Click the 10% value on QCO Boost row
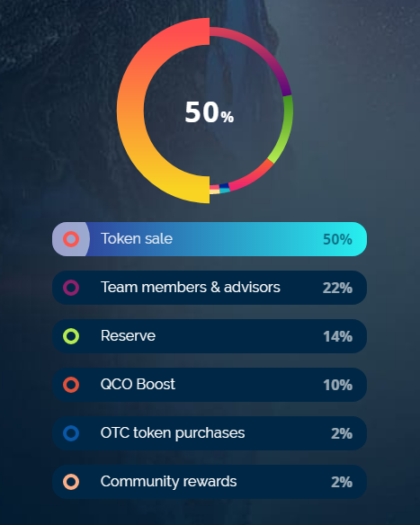 point(337,385)
